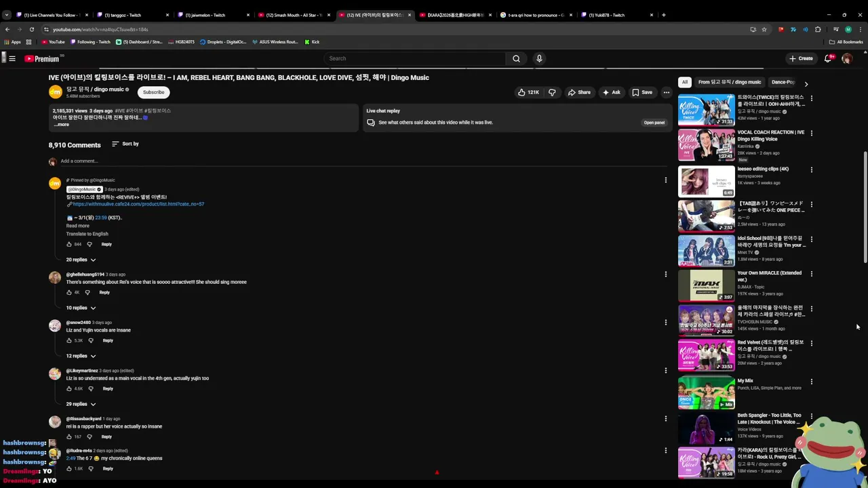
Task: Like the comment by @snow2480
Action: 69,340
